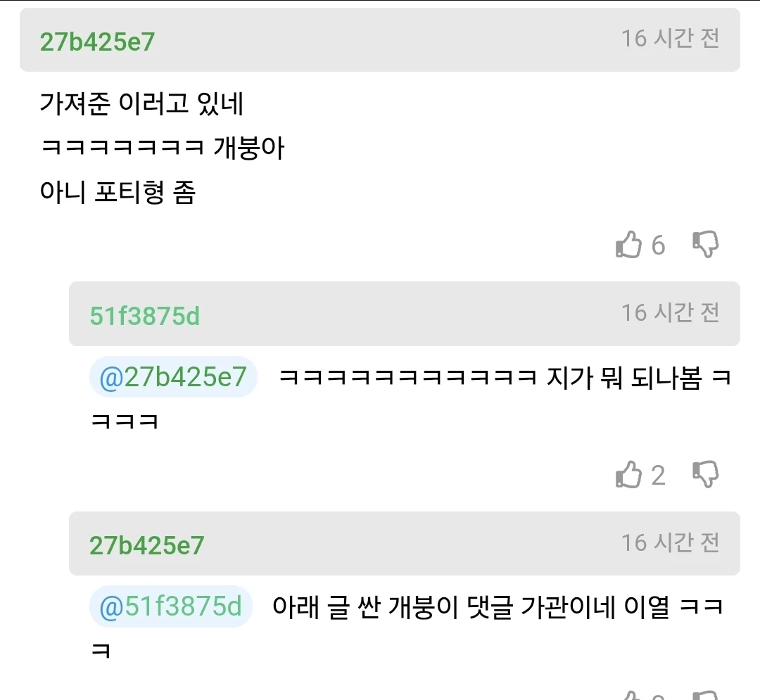Open username 27b425e7 on the top comment
760x700 pixels.
pyautogui.click(x=97, y=42)
